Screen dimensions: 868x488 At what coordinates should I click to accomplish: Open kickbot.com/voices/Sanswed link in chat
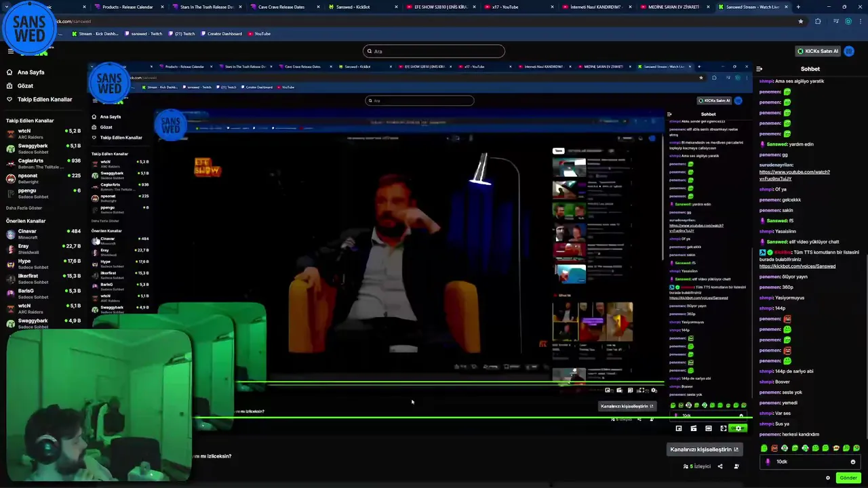pyautogui.click(x=797, y=266)
